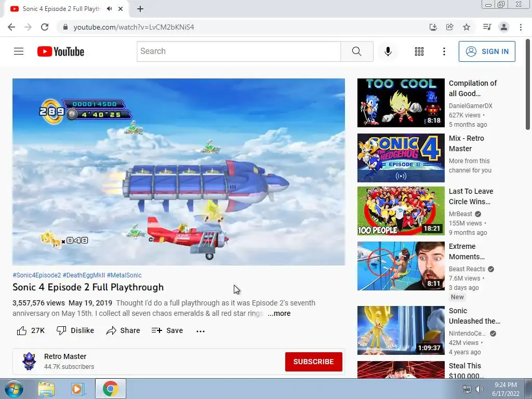
Task: Open the YouTube apps grid icon
Action: tap(419, 51)
